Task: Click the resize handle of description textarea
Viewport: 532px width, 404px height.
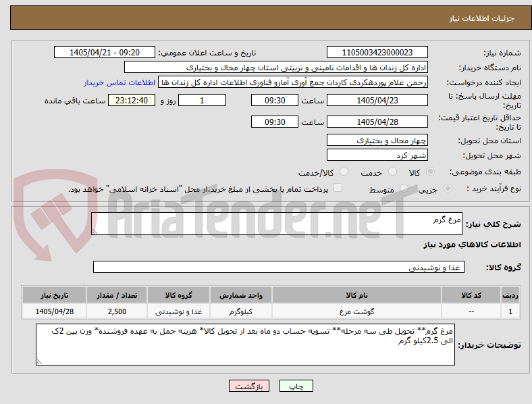Action: pos(95,232)
